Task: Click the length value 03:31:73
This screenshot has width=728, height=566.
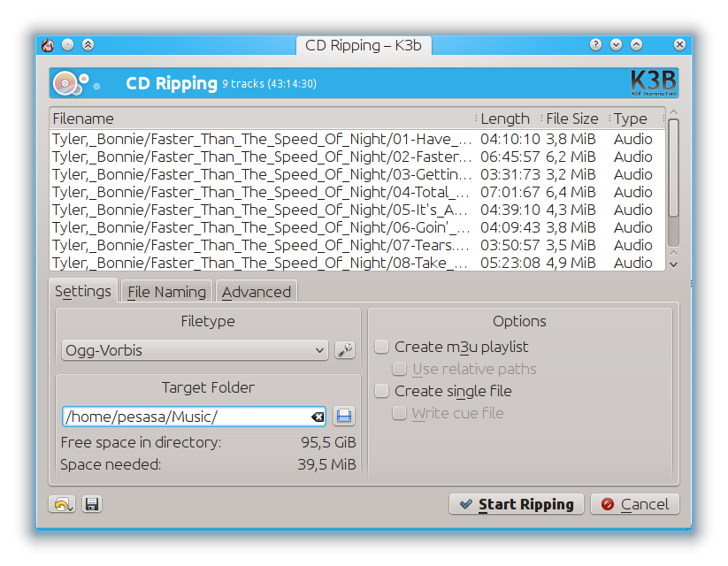Action: [510, 174]
